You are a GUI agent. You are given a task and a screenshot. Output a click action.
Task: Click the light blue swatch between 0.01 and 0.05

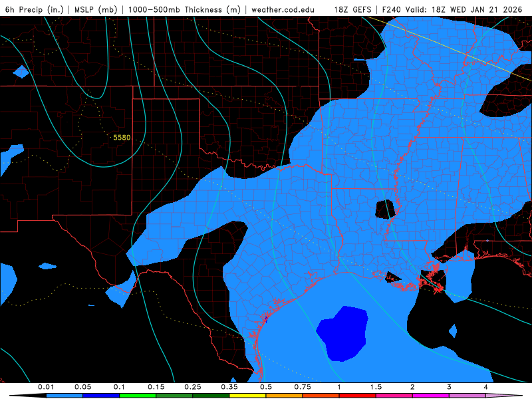pyautogui.click(x=65, y=396)
